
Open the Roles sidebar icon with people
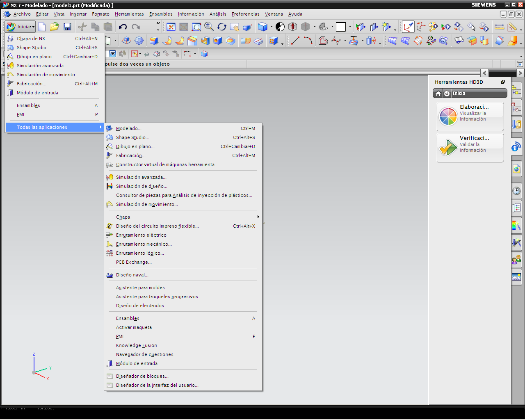coord(516,260)
